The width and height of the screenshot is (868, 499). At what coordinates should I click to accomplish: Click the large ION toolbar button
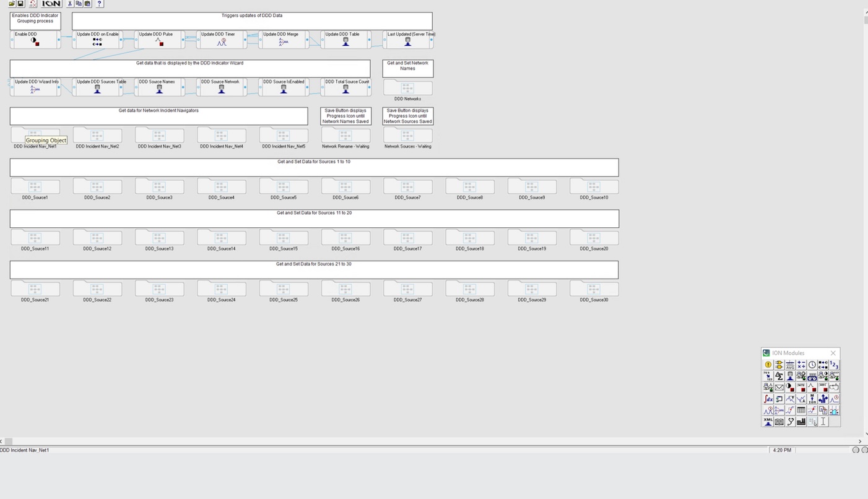tap(51, 4)
